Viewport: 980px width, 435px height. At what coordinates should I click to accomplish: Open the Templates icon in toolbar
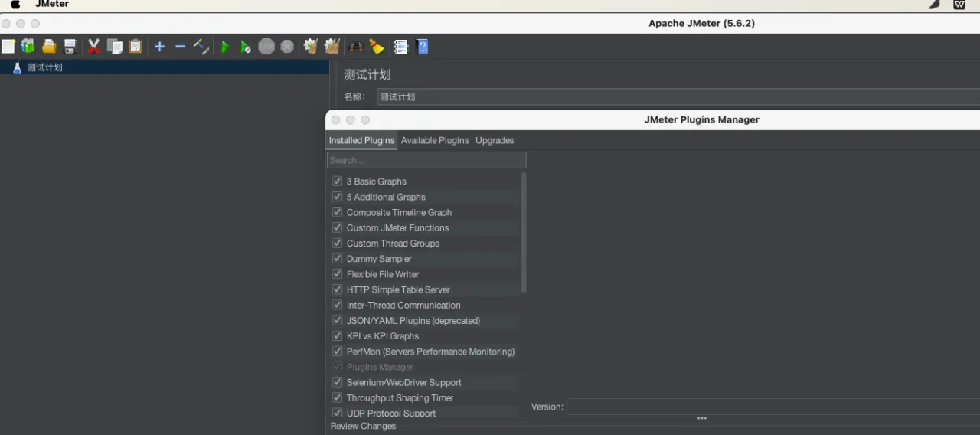click(28, 47)
